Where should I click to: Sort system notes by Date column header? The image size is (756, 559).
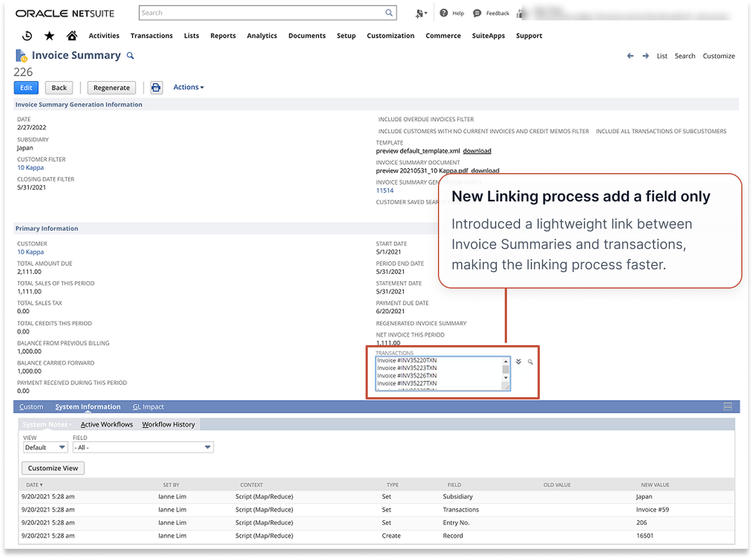point(35,485)
